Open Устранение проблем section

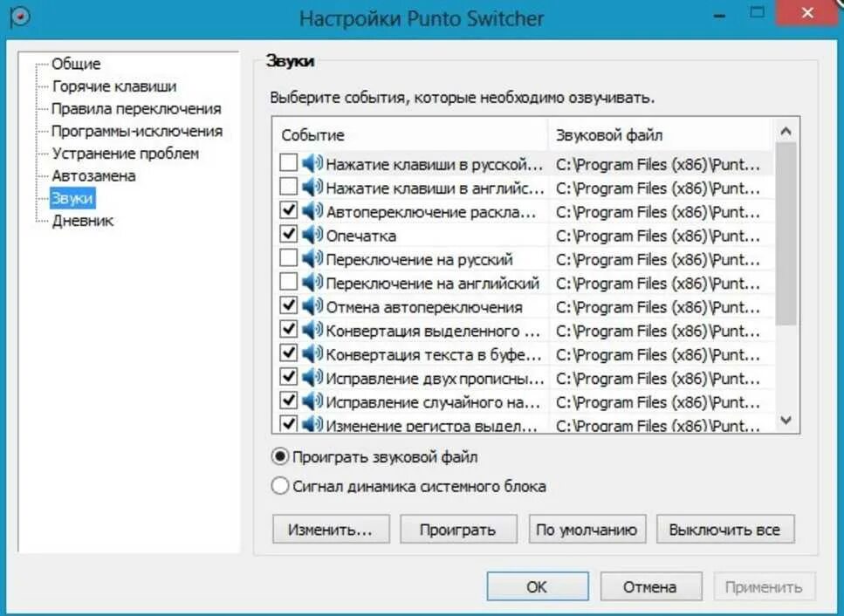point(125,154)
